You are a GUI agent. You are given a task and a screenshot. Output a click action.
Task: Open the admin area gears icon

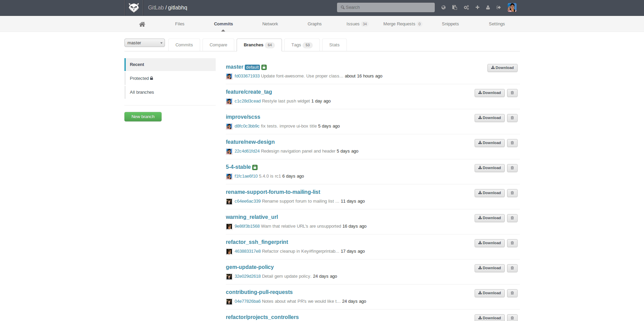tap(466, 7)
